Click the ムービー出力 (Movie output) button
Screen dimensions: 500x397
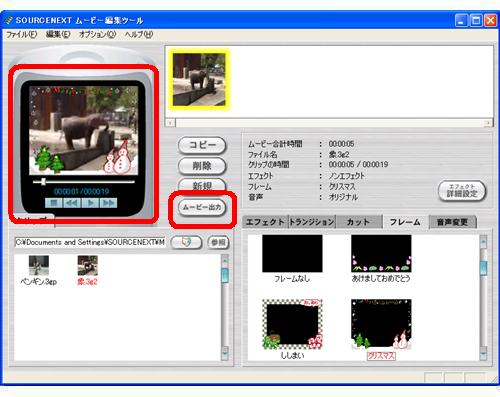pos(202,208)
